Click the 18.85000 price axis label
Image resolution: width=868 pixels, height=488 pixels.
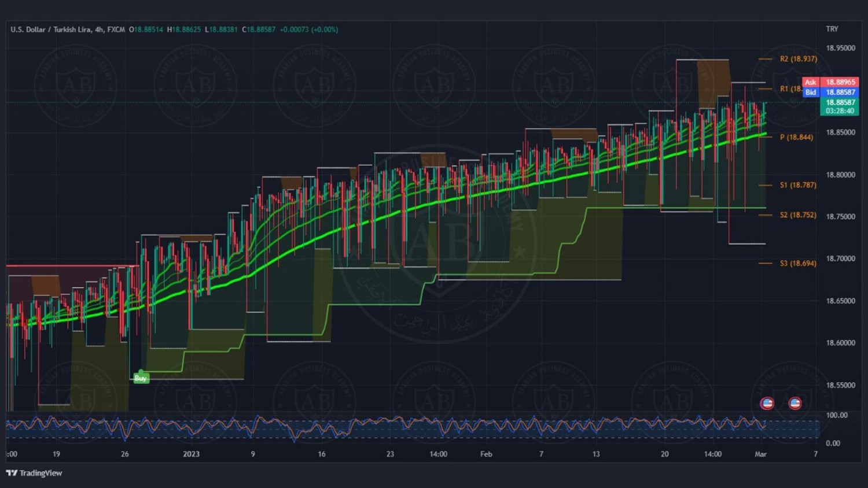(840, 132)
